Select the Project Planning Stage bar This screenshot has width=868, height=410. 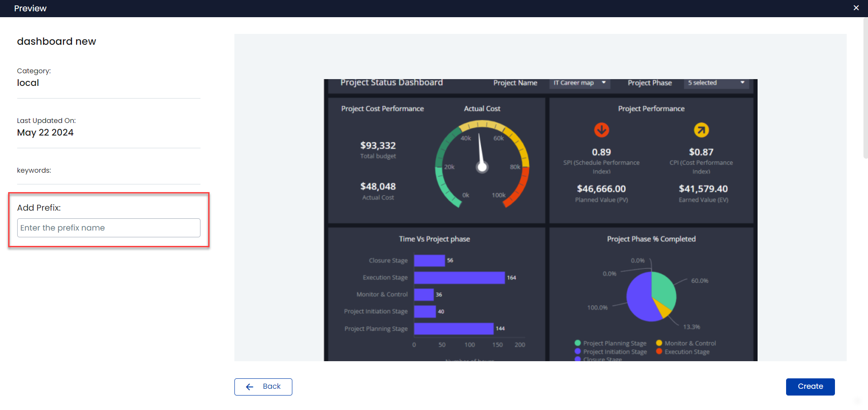click(453, 329)
